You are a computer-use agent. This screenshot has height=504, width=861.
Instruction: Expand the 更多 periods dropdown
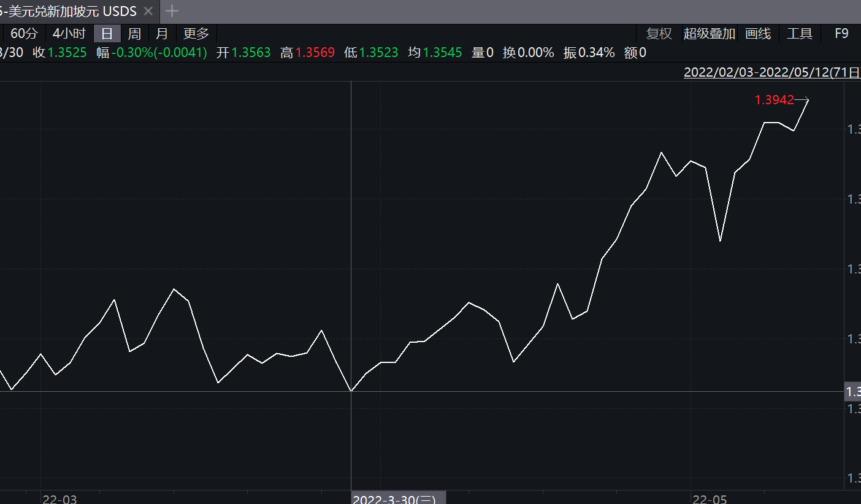pos(196,34)
